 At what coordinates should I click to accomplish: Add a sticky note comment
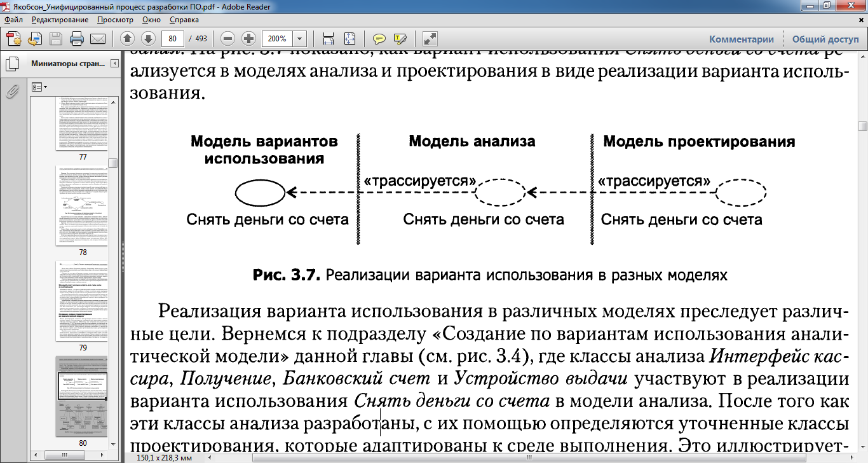(379, 38)
